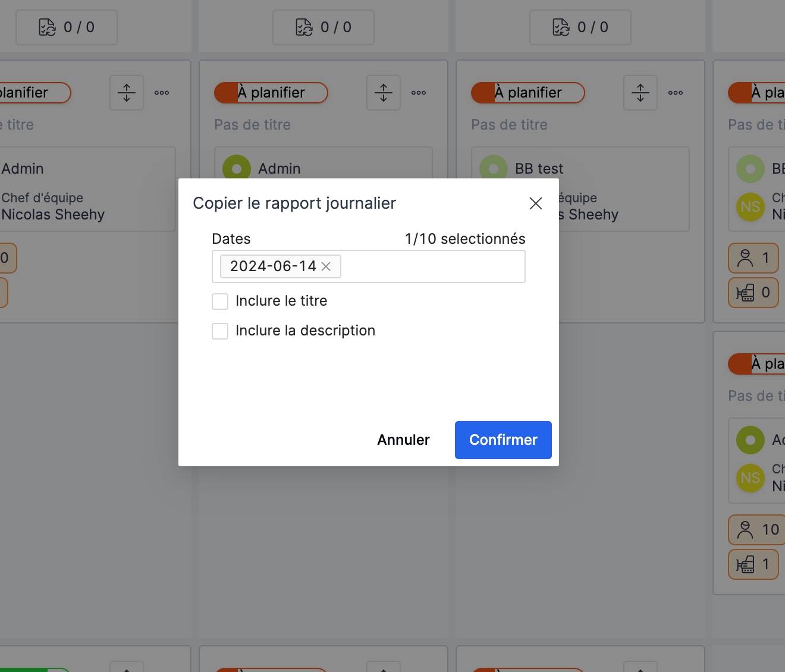The height and width of the screenshot is (672, 785).
Task: Click À planifier status on BB test card
Action: (527, 93)
